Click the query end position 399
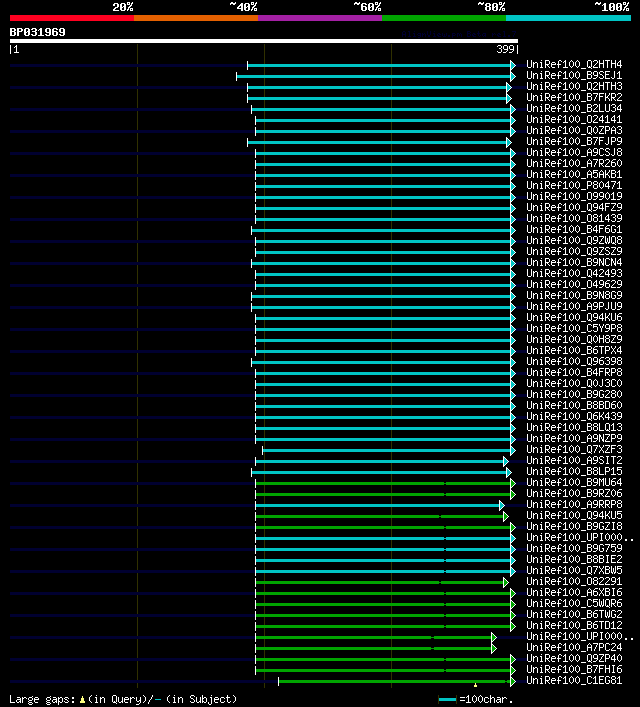This screenshot has width=640, height=707. click(x=505, y=49)
